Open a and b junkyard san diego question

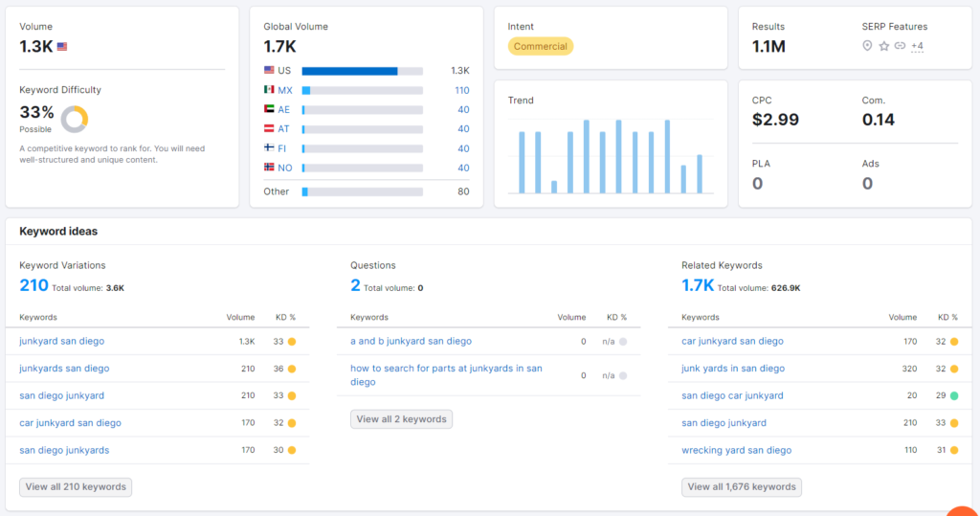pos(412,341)
